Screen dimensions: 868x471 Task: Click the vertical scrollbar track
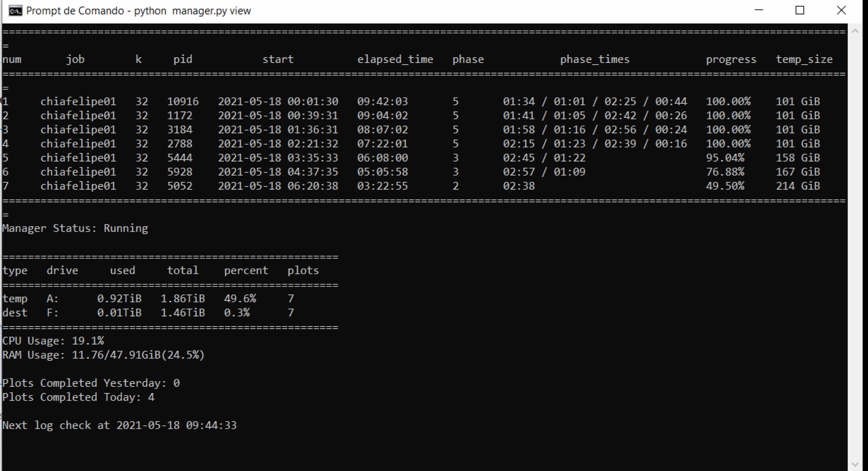point(855,244)
